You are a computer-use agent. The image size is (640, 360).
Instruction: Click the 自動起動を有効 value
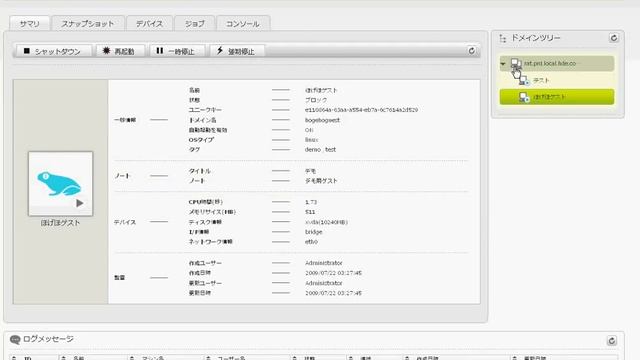(x=309, y=130)
